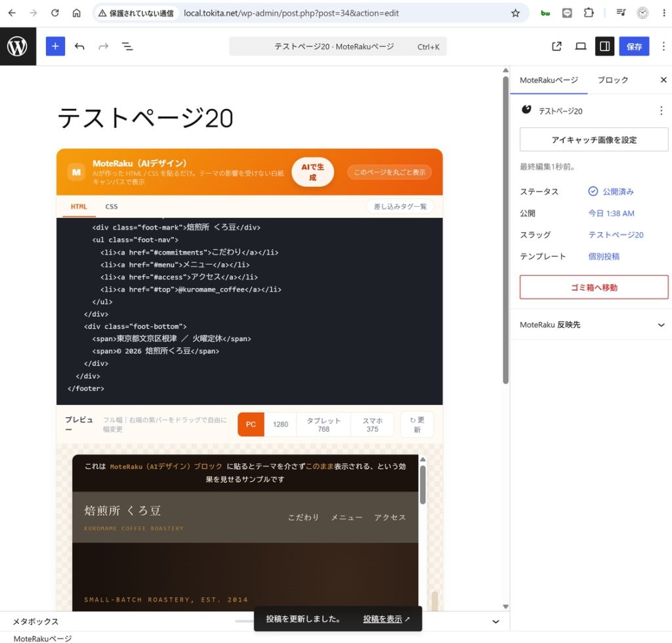The height and width of the screenshot is (643, 672).
Task: Bookmark this page with star
Action: pos(516,13)
